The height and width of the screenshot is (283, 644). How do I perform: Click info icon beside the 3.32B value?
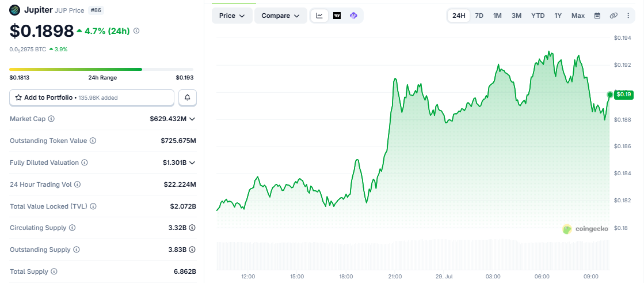pos(192,228)
